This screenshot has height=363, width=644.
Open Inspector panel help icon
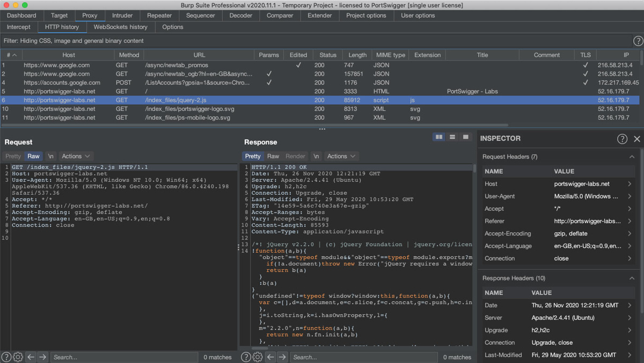[622, 139]
